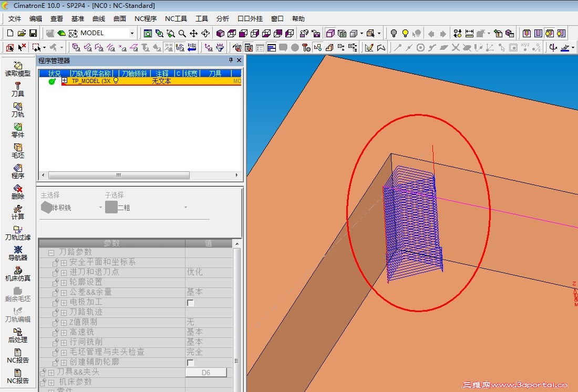Click the 状况 column header
The image size is (578, 392).
(x=54, y=74)
